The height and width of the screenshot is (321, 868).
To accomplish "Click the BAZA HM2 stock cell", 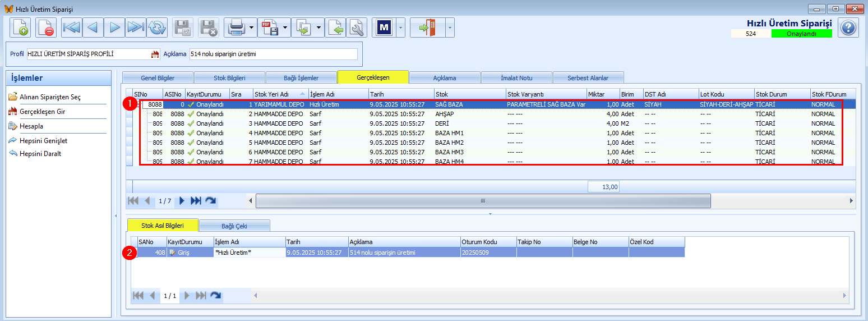I will tap(469, 143).
